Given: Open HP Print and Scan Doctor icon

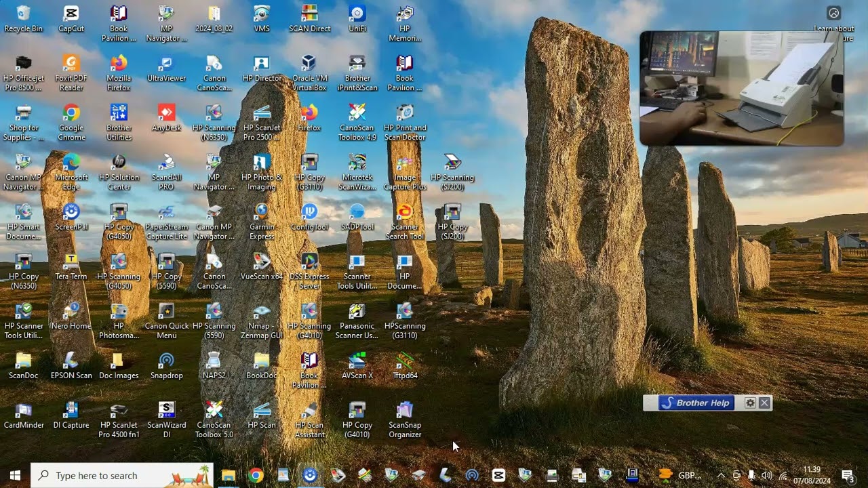Looking at the screenshot, I should 405,123.
